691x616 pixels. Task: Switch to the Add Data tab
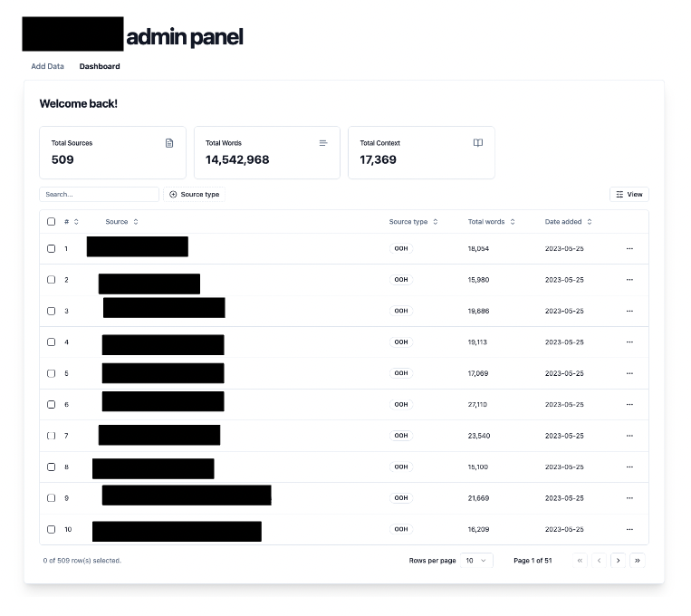coord(47,66)
